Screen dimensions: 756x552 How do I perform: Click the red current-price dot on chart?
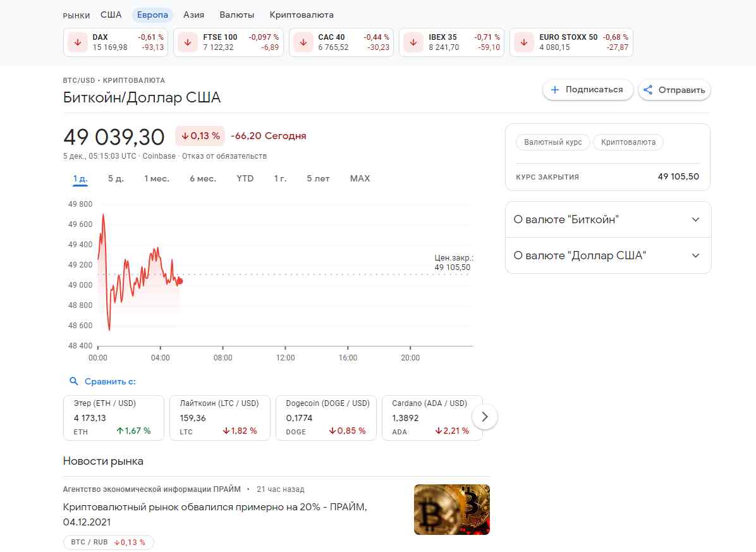click(180, 281)
